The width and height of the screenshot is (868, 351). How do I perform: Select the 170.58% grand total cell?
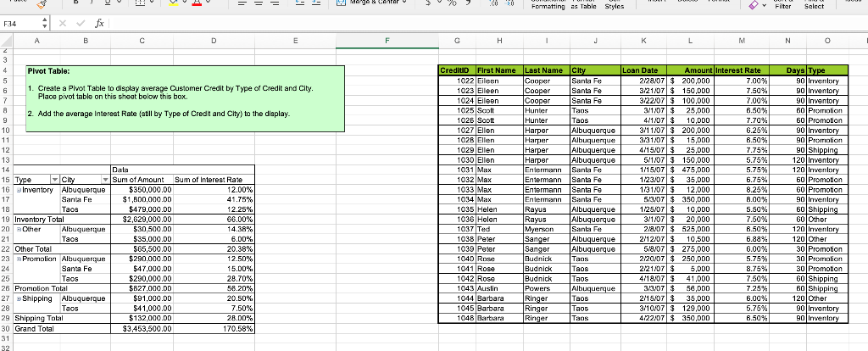pos(214,328)
